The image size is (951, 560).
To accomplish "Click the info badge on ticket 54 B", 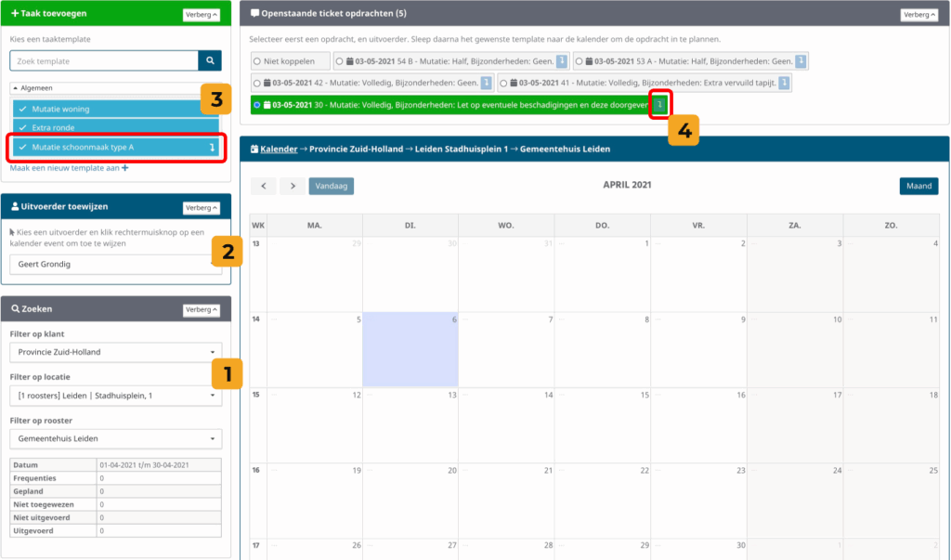I will pos(562,61).
